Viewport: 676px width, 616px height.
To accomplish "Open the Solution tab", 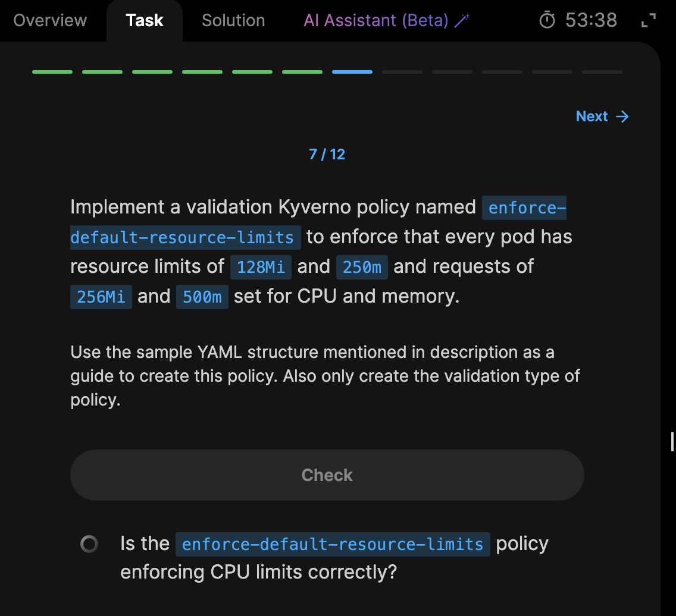I will pos(233,20).
